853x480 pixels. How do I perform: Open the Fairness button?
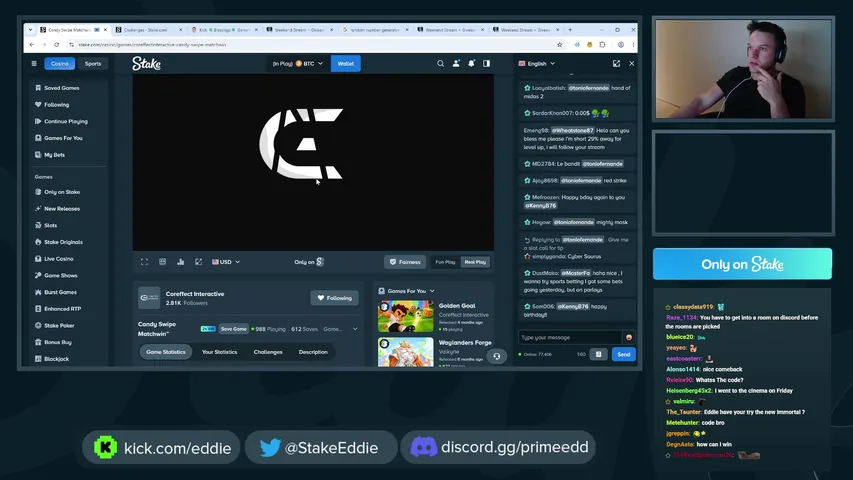pos(405,262)
